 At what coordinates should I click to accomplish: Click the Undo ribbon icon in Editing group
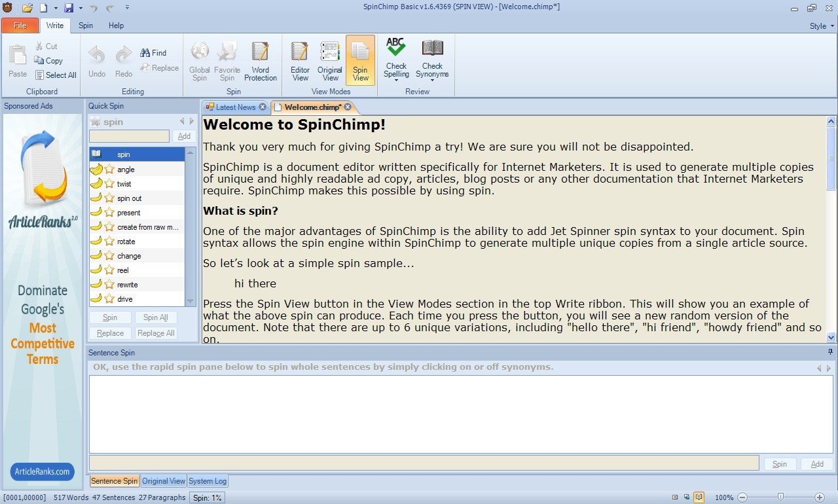pyautogui.click(x=97, y=54)
